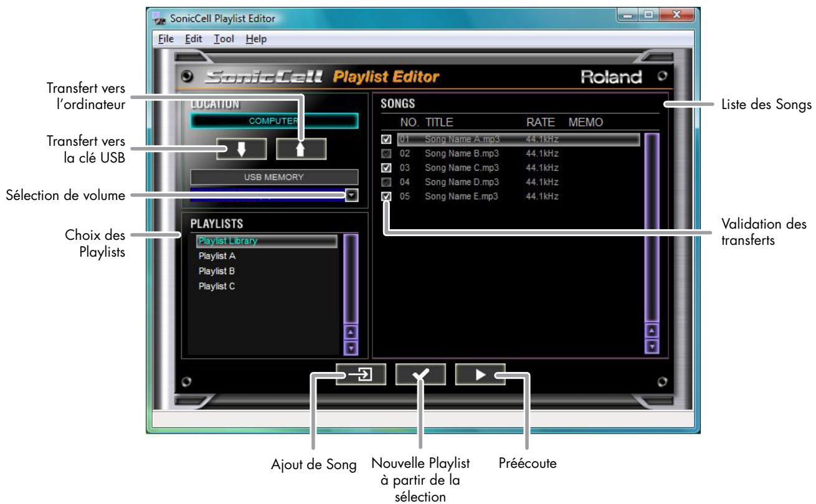Toggle checkbox for Song Name E.mp3
This screenshot has width=816, height=504.
click(x=386, y=196)
